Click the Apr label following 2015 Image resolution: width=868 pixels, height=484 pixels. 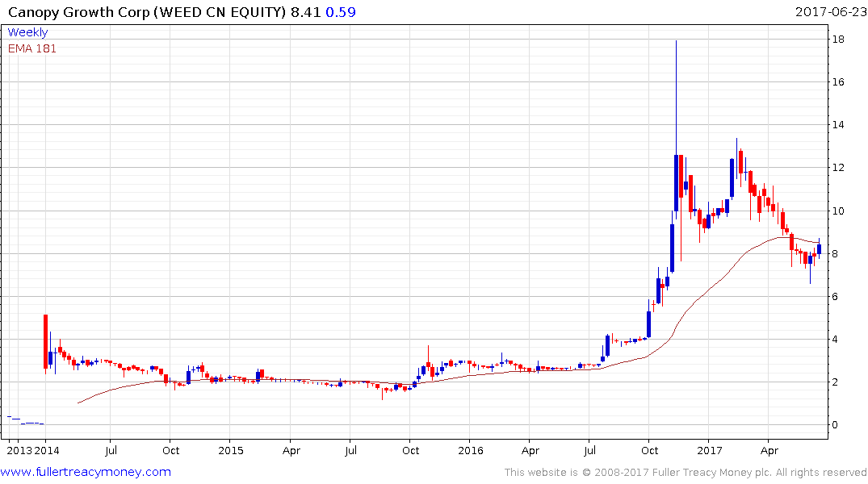[291, 450]
